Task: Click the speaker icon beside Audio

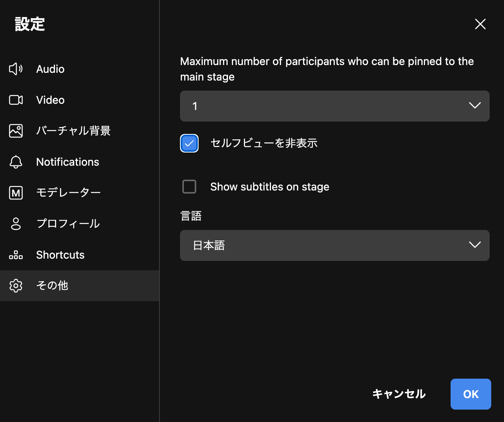Action: [16, 69]
